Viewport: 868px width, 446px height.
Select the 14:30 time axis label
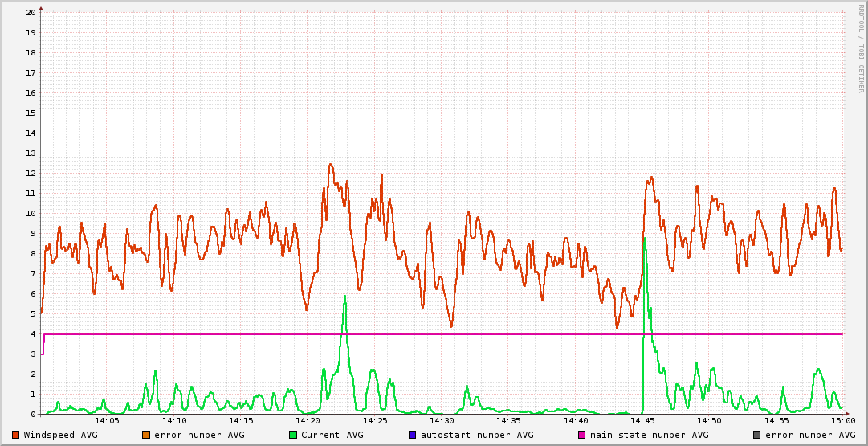(x=442, y=420)
